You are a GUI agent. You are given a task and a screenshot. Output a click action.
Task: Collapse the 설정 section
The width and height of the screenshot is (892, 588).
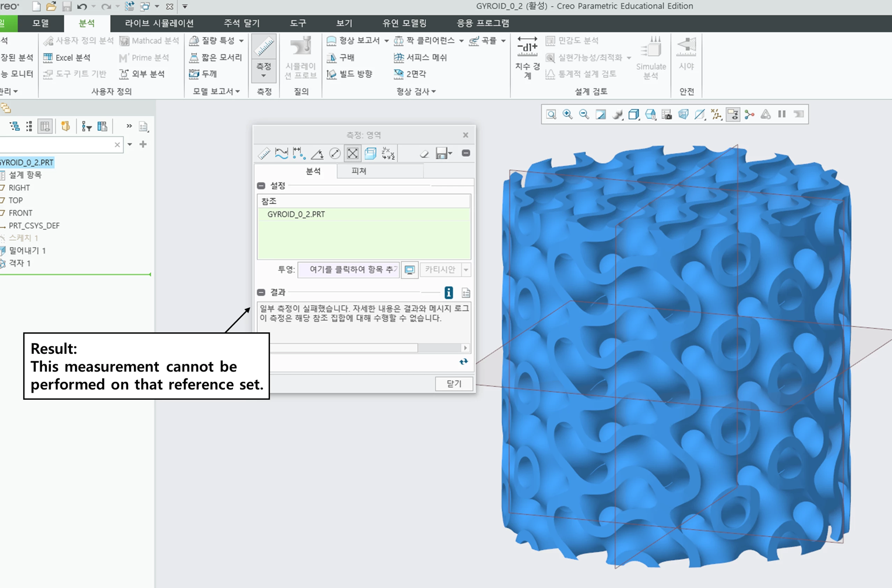tap(261, 186)
